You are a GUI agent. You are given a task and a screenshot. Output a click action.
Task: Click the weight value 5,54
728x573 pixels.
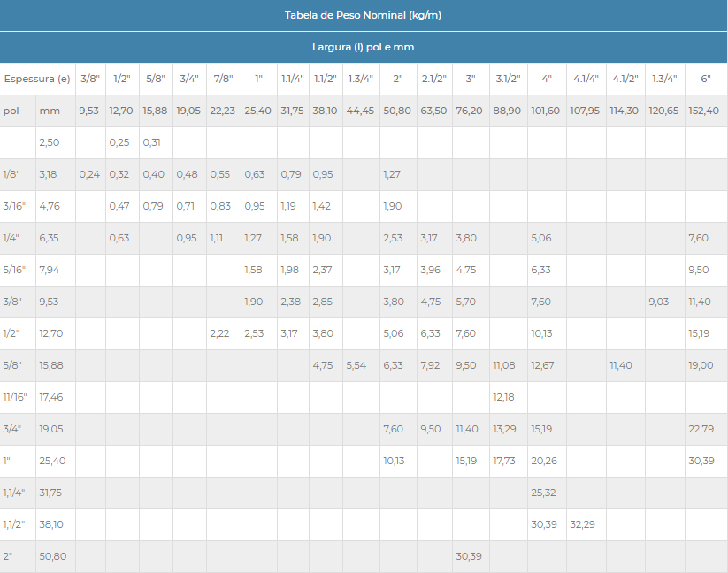(x=356, y=365)
